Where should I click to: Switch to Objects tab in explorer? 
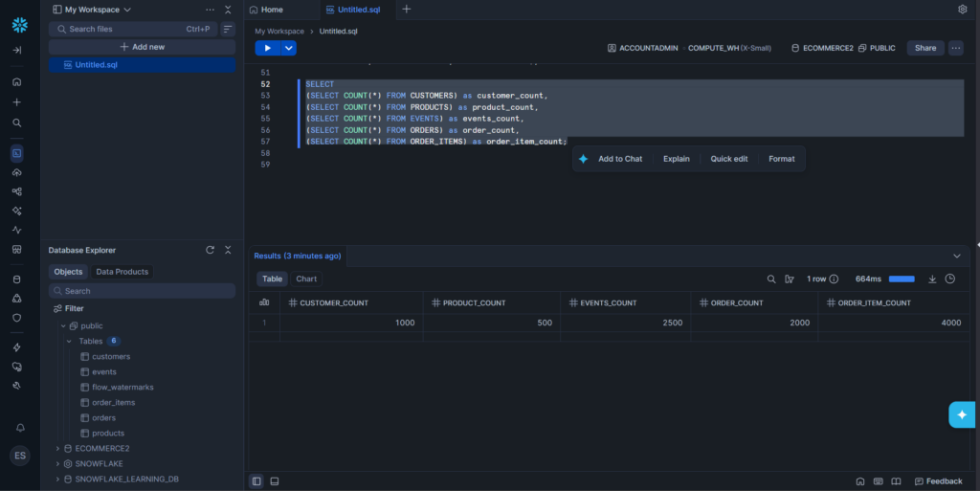click(x=68, y=272)
